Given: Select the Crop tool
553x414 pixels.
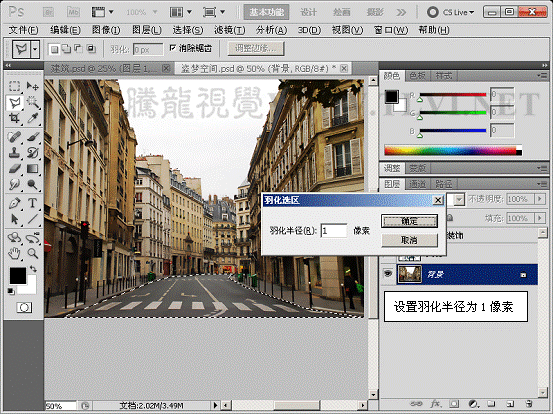Looking at the screenshot, I should pos(14,118).
